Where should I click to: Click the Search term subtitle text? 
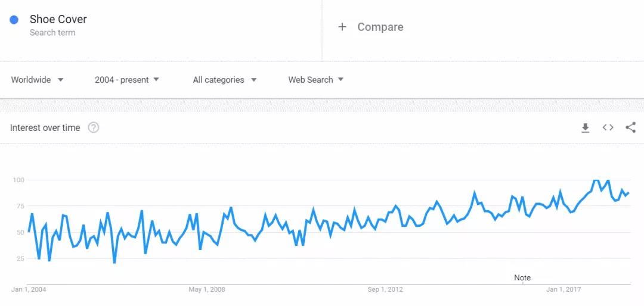(x=52, y=33)
